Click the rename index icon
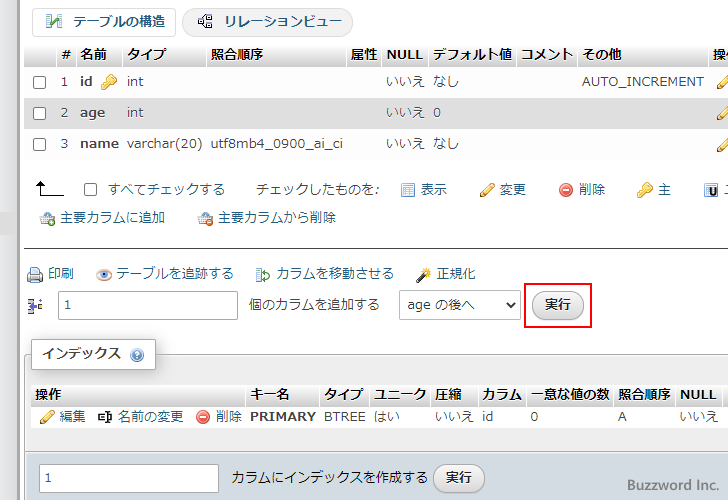The width and height of the screenshot is (728, 500). coord(105,417)
